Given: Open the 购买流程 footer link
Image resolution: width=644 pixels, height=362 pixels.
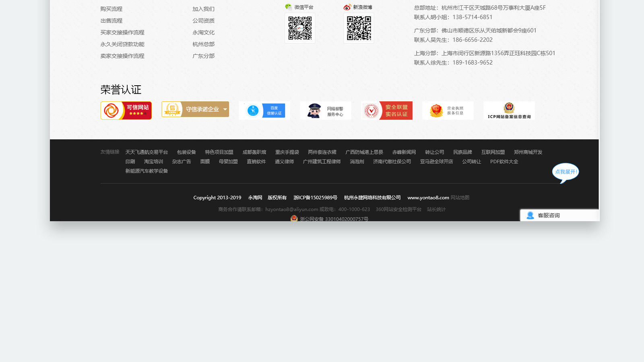Looking at the screenshot, I should pyautogui.click(x=111, y=9).
